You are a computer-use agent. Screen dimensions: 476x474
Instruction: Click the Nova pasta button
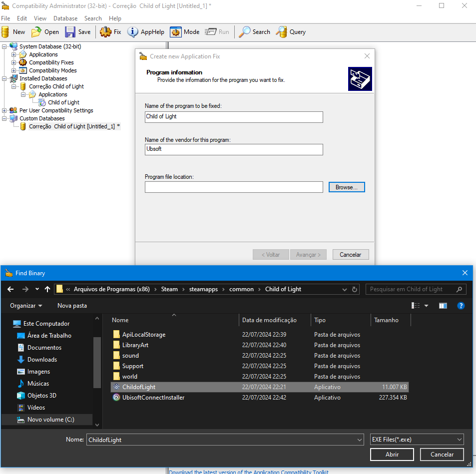72,306
